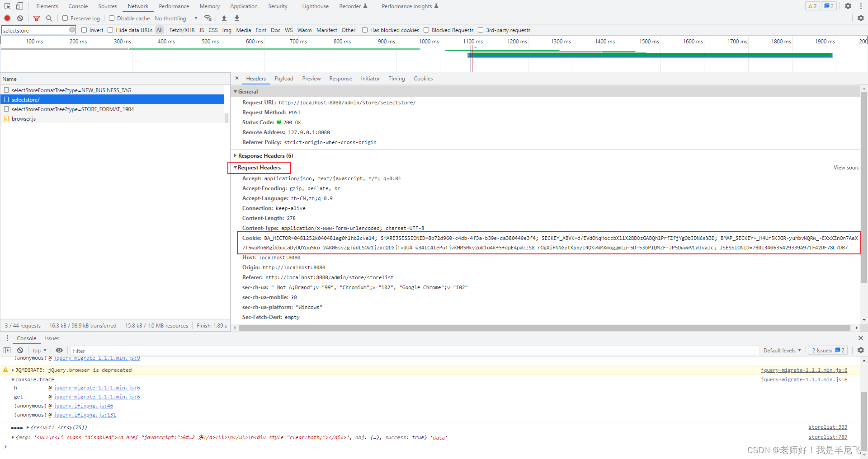This screenshot has height=459, width=868.
Task: Click the 2 Issues badge in console
Action: pyautogui.click(x=828, y=351)
